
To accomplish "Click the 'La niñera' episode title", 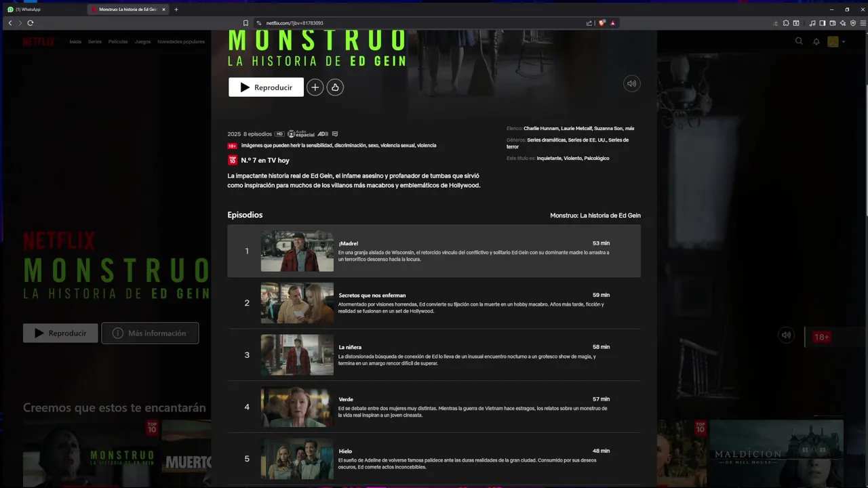I will pyautogui.click(x=350, y=347).
